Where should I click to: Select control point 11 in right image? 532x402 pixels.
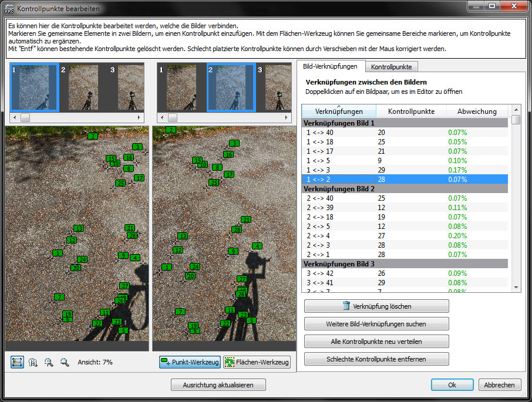tap(230, 310)
